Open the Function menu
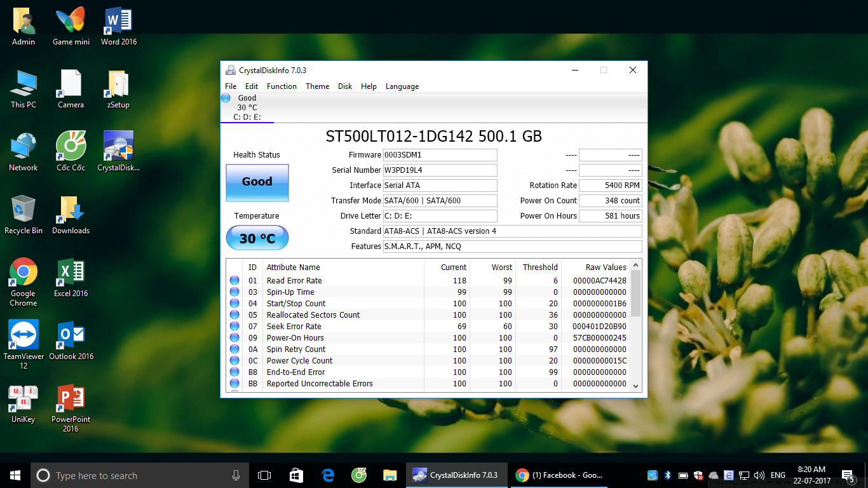Viewport: 868px width, 488px height. tap(281, 86)
